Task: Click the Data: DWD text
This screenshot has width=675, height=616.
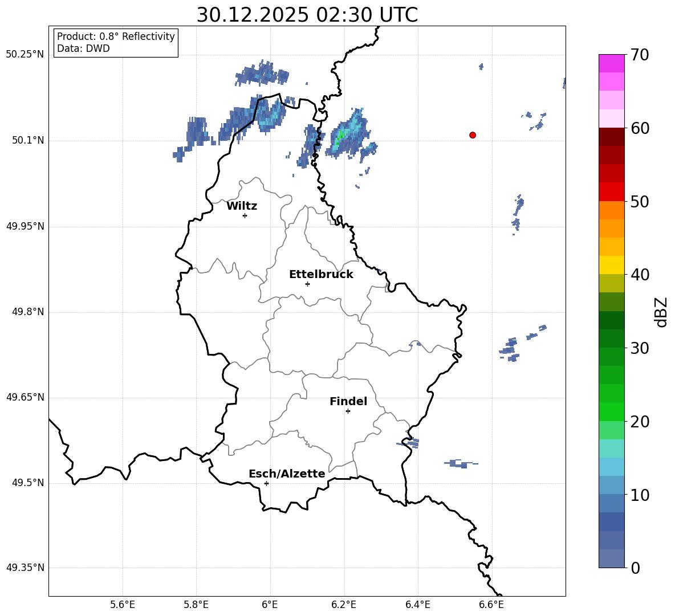Action: [83, 48]
